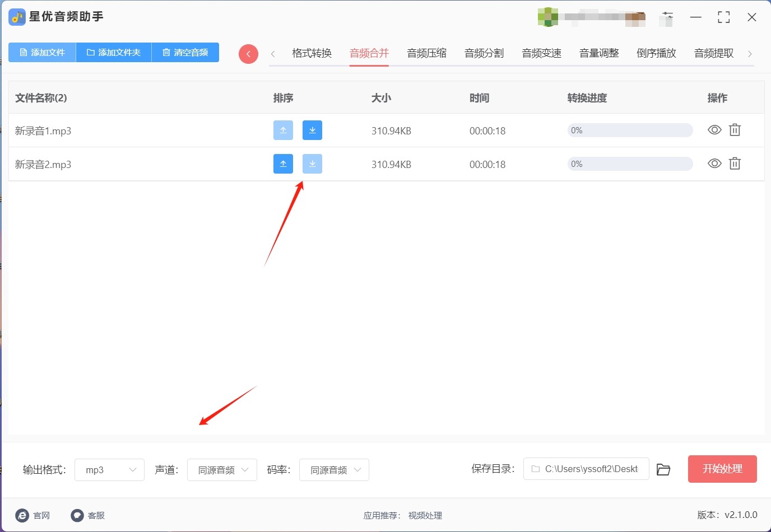The image size is (771, 532).
Task: Open the 声道 channel dropdown
Action: [x=222, y=470]
